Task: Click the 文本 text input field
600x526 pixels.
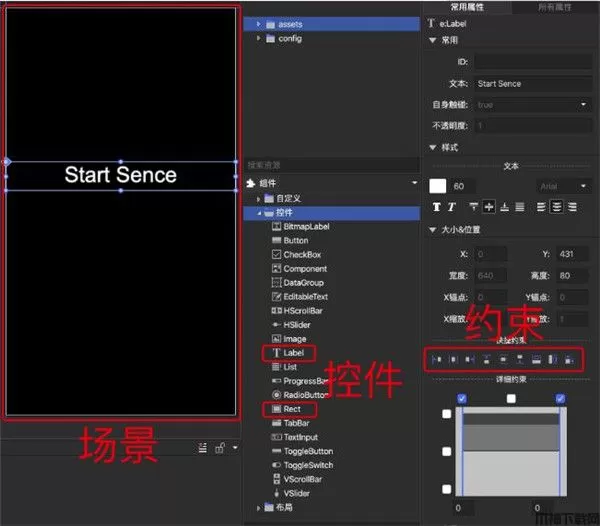Action: point(531,83)
